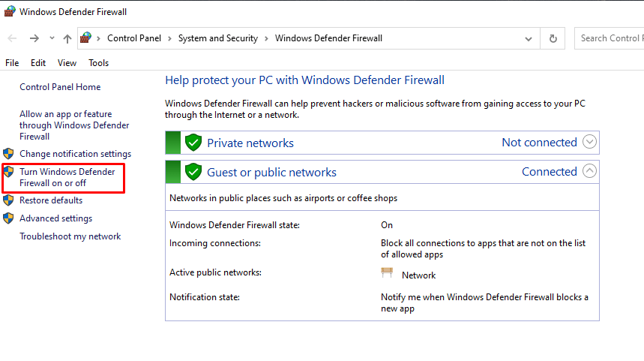Click the Refresh button in address bar
Image resolution: width=644 pixels, height=361 pixels.
[x=553, y=38]
